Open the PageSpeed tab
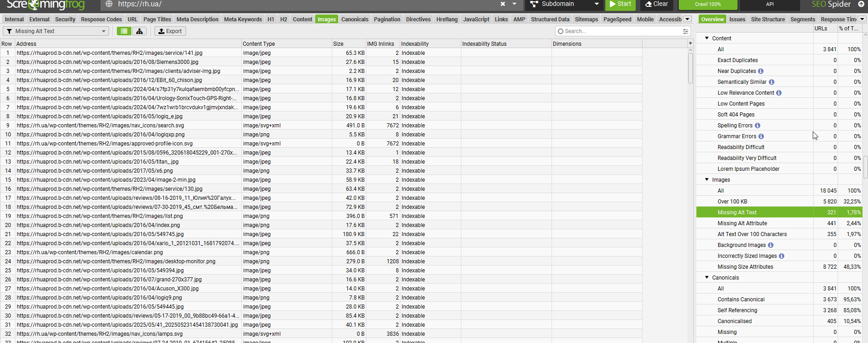 (617, 19)
